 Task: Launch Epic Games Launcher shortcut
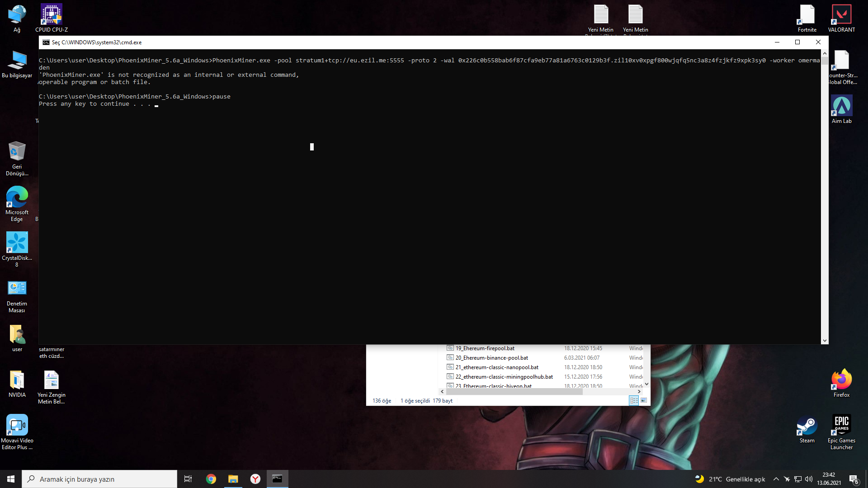coord(841,432)
